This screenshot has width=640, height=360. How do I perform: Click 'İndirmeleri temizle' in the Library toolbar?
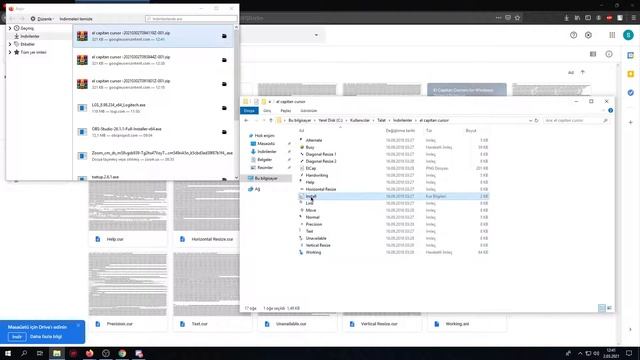tap(76, 19)
